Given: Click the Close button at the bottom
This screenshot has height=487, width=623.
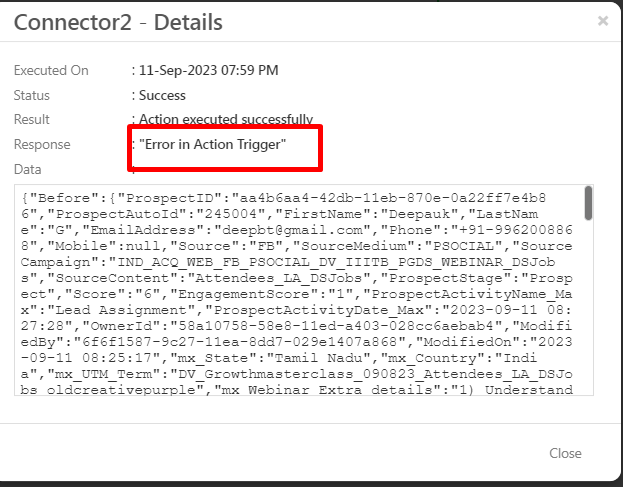Looking at the screenshot, I should (x=565, y=453).
